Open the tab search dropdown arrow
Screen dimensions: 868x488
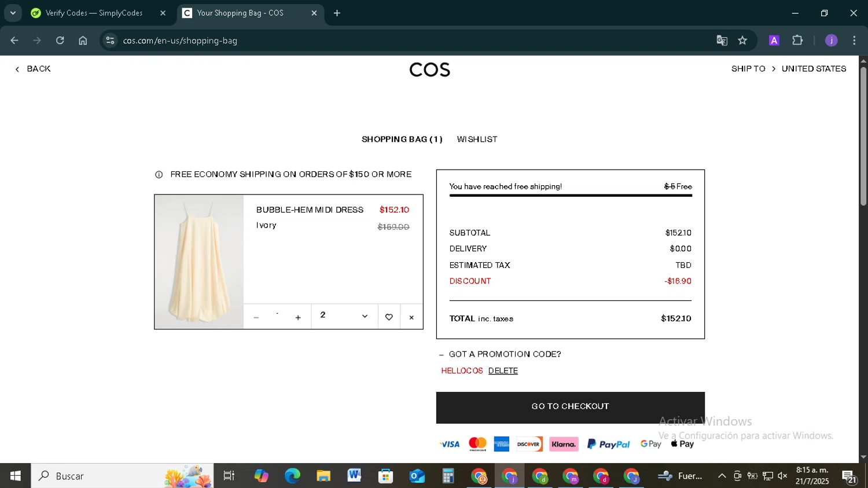point(13,13)
